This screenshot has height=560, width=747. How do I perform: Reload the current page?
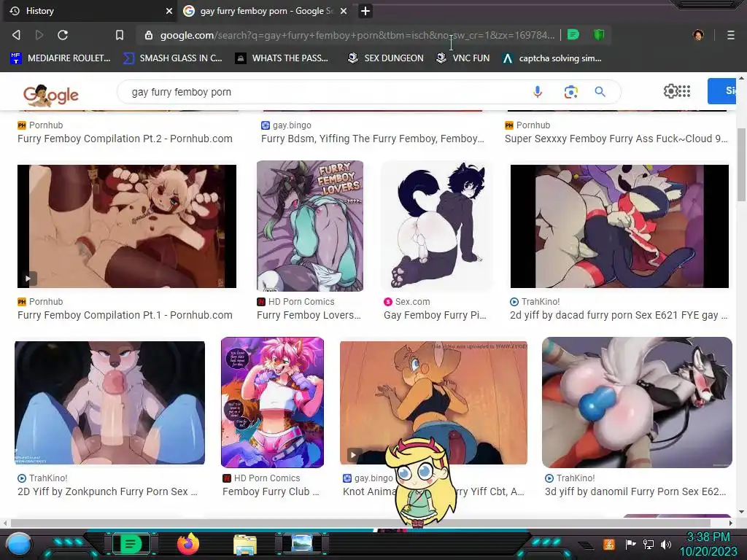coord(63,35)
